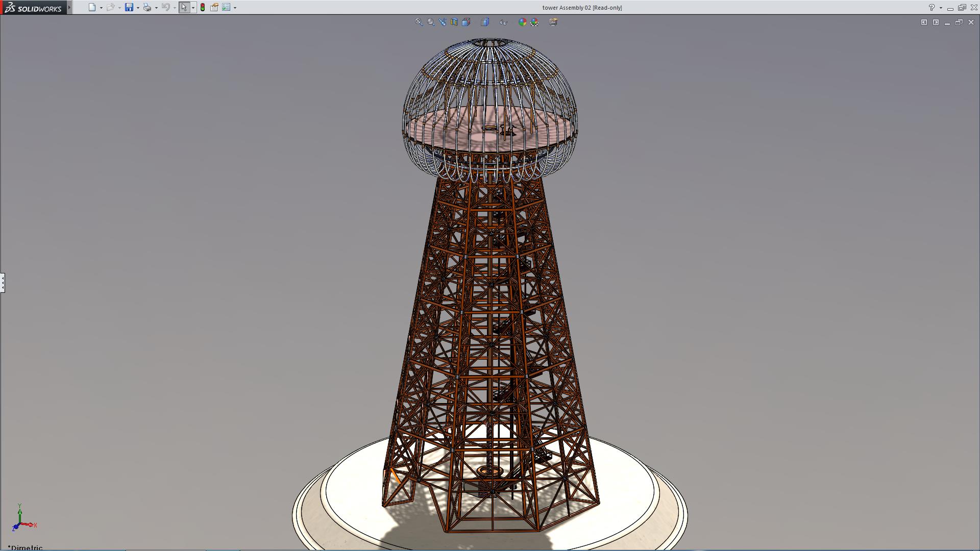Open the View Settings monitor icon
Image resolution: width=980 pixels, height=551 pixels.
pos(553,22)
